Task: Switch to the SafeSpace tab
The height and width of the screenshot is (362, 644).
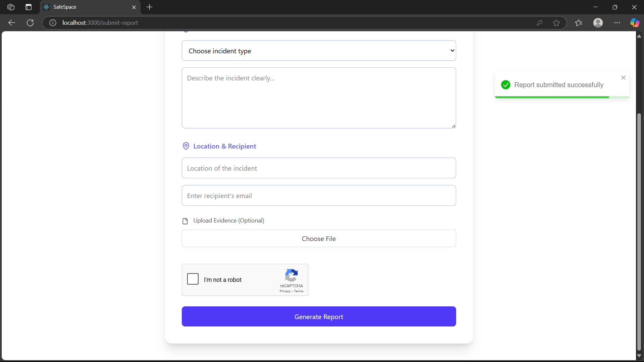Action: click(87, 7)
